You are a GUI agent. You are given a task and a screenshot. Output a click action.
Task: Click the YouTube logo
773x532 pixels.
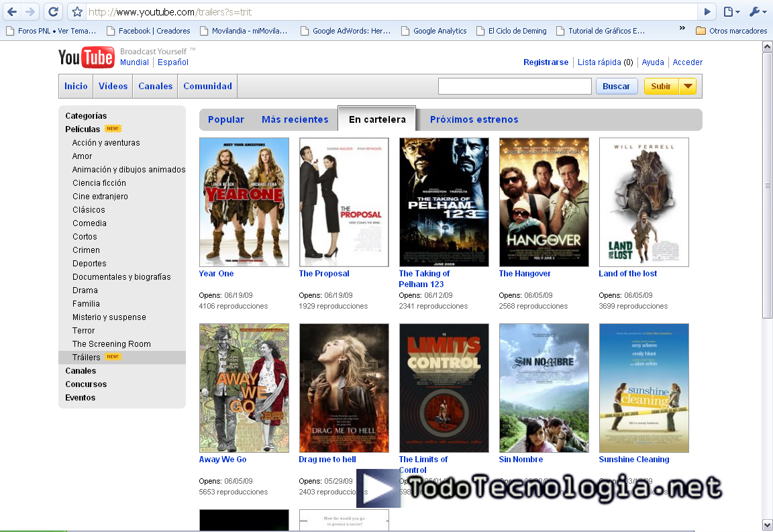click(87, 57)
